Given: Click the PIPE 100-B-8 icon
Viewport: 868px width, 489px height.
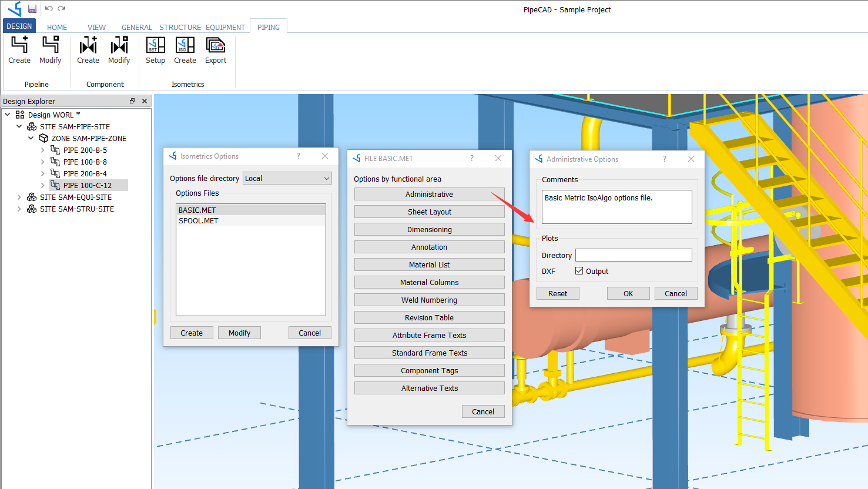Looking at the screenshot, I should pos(55,162).
